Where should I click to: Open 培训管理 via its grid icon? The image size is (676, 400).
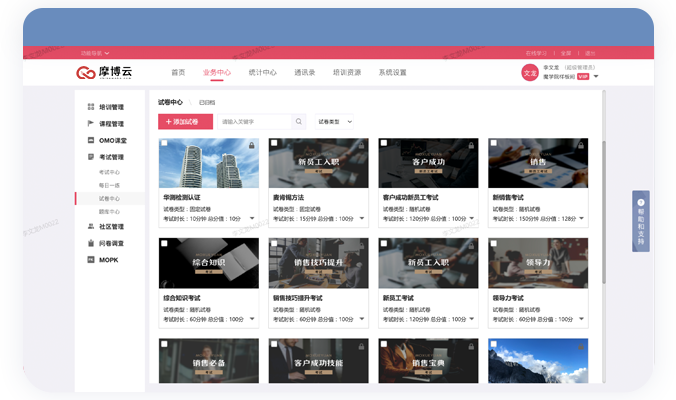point(91,106)
